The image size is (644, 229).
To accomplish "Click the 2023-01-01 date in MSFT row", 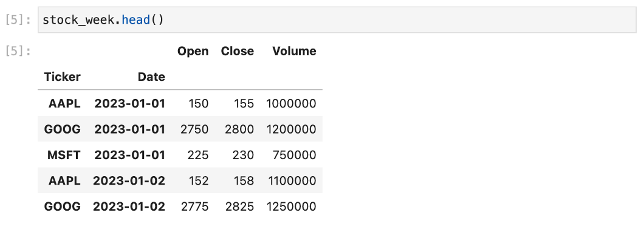I will [x=129, y=155].
